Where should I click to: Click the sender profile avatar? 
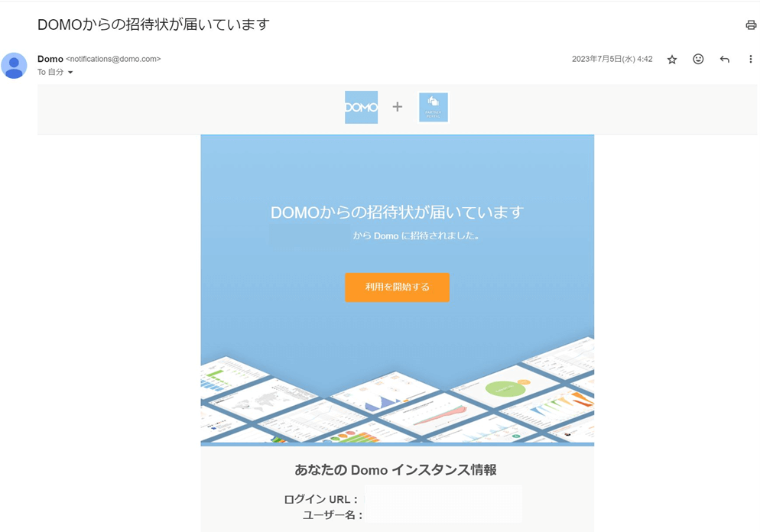click(x=14, y=66)
